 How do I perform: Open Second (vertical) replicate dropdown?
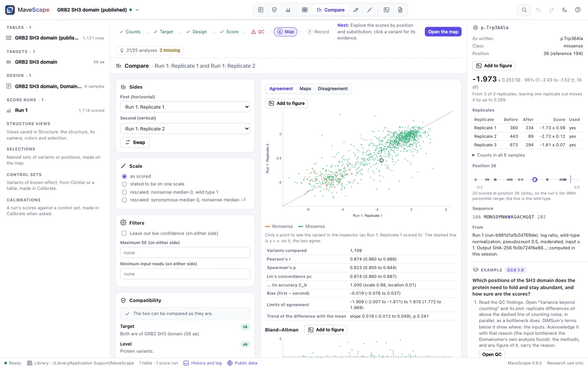[x=185, y=129]
